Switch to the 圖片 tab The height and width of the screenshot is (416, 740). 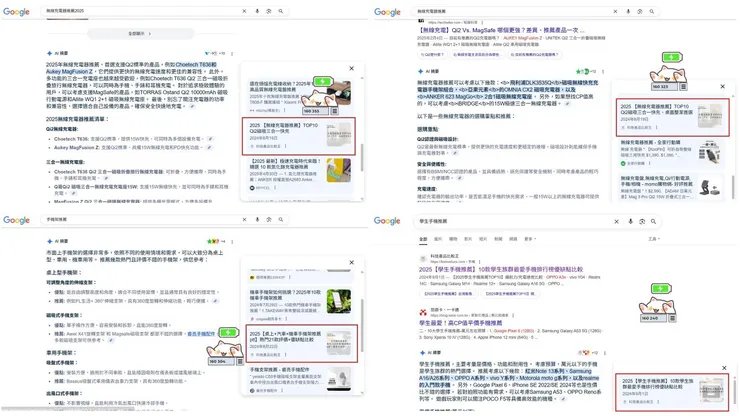tap(438, 239)
